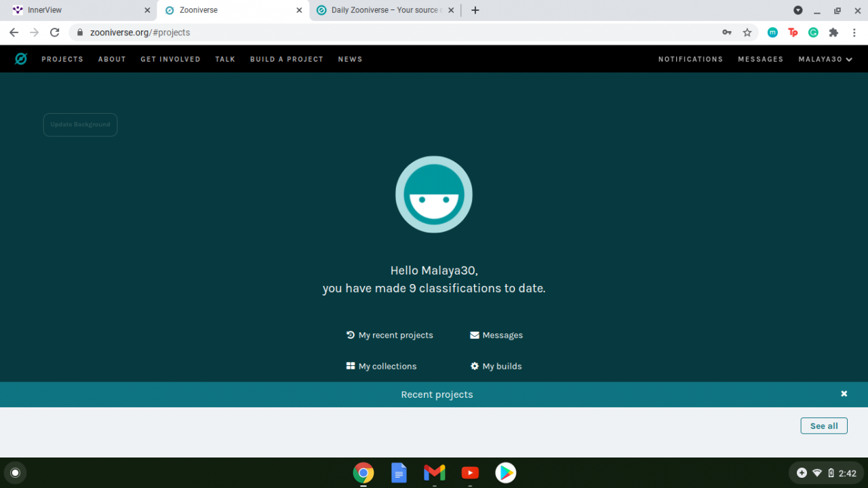Open the Messages link with envelope
The height and width of the screenshot is (488, 868).
click(496, 335)
